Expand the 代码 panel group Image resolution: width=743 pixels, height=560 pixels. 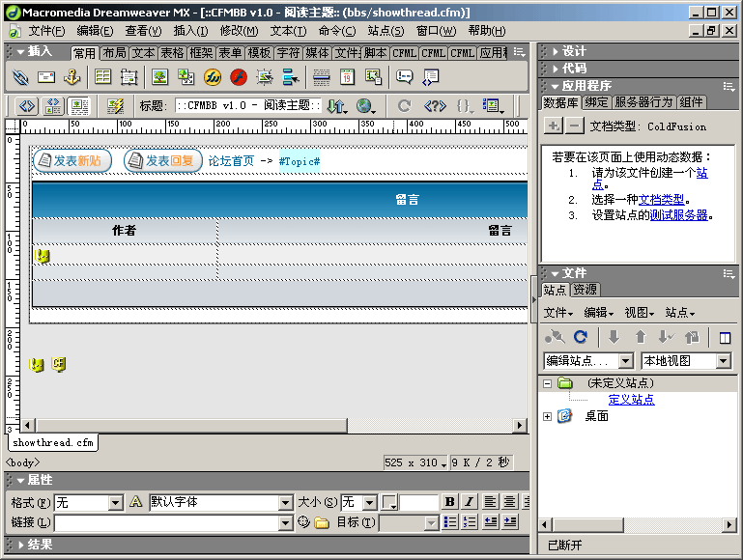[x=556, y=69]
